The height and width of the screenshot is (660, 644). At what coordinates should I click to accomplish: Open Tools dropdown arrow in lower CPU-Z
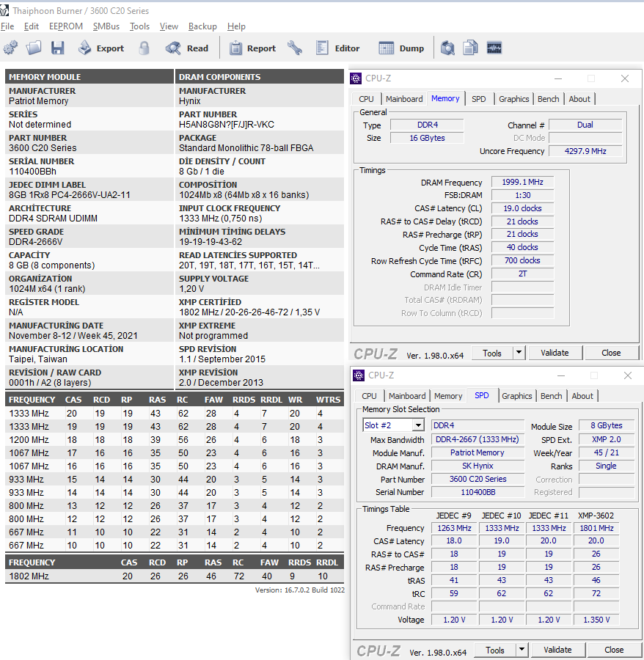click(x=522, y=650)
